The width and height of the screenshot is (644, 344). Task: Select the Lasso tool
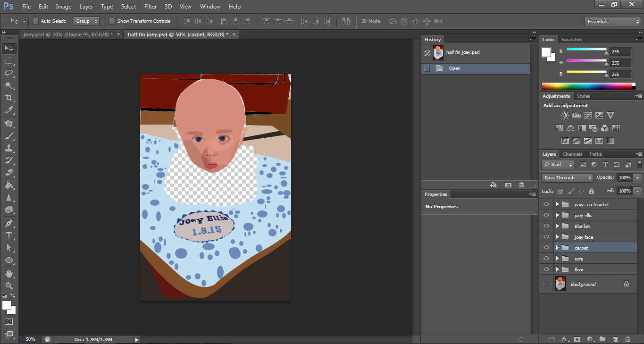9,73
